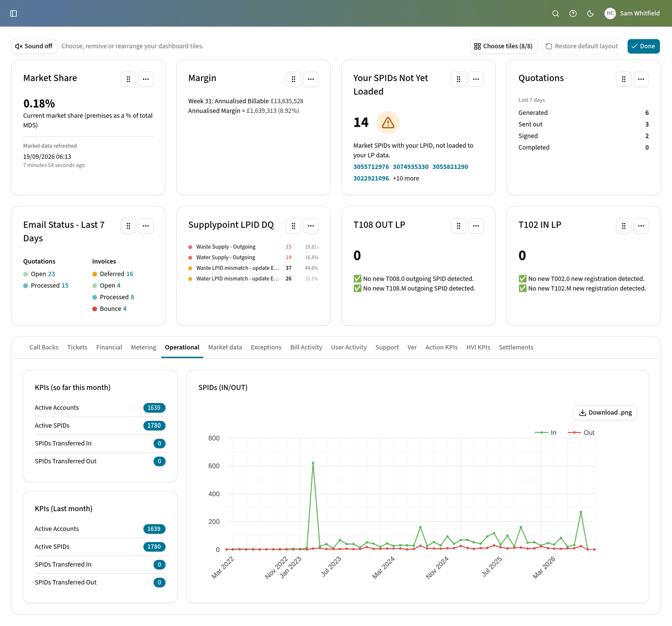
Task: Open the Margin tile more-options menu
Action: coord(311,79)
